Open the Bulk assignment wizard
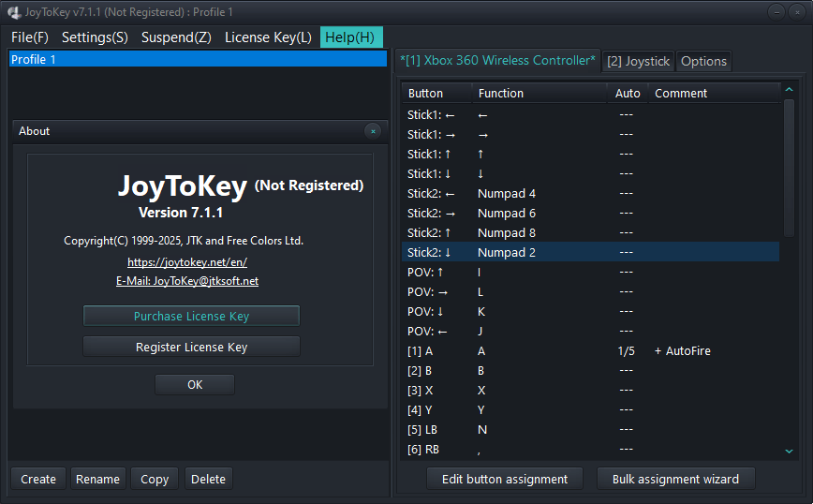Image resolution: width=813 pixels, height=504 pixels. point(675,479)
